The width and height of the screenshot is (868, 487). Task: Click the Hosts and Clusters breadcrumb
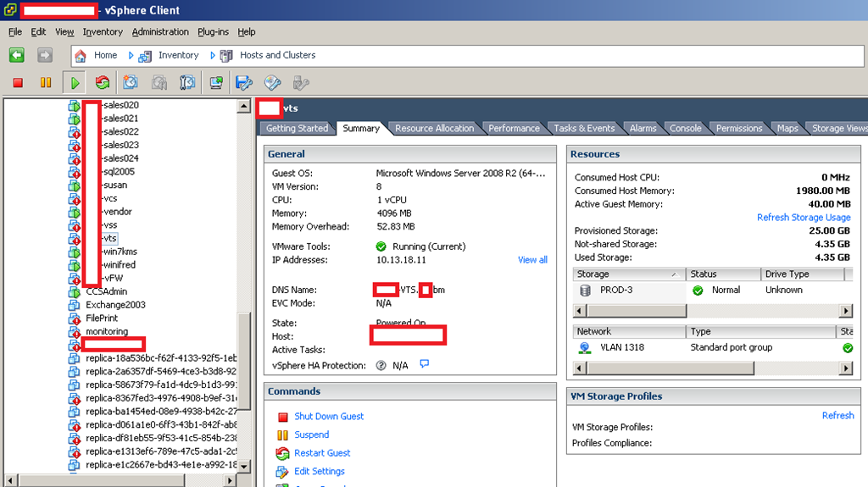pos(277,55)
